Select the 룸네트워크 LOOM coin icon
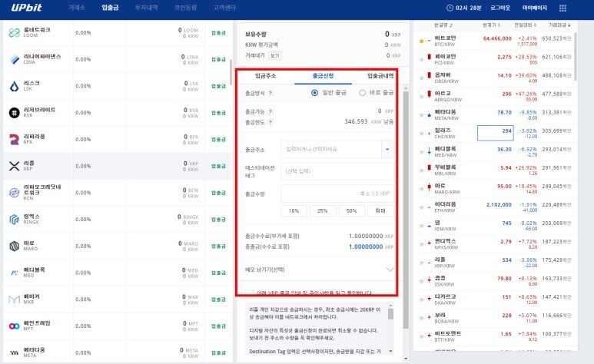 pos(14,32)
